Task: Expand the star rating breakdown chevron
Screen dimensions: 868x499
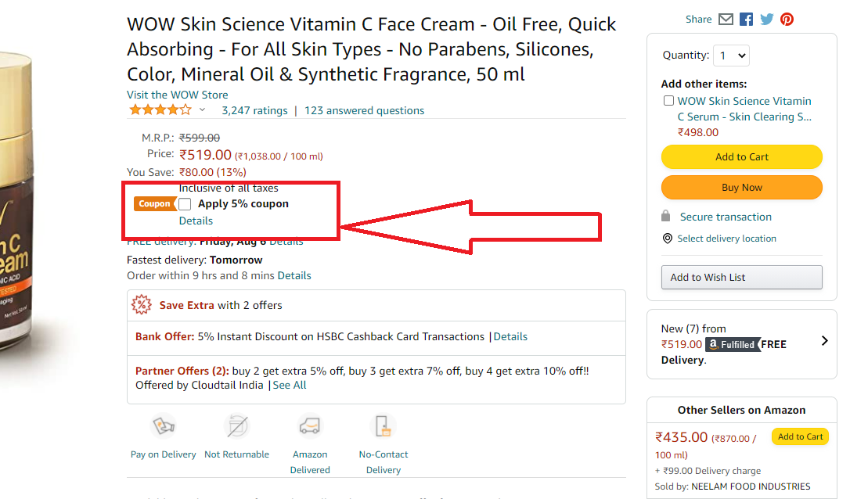Action: pyautogui.click(x=203, y=109)
